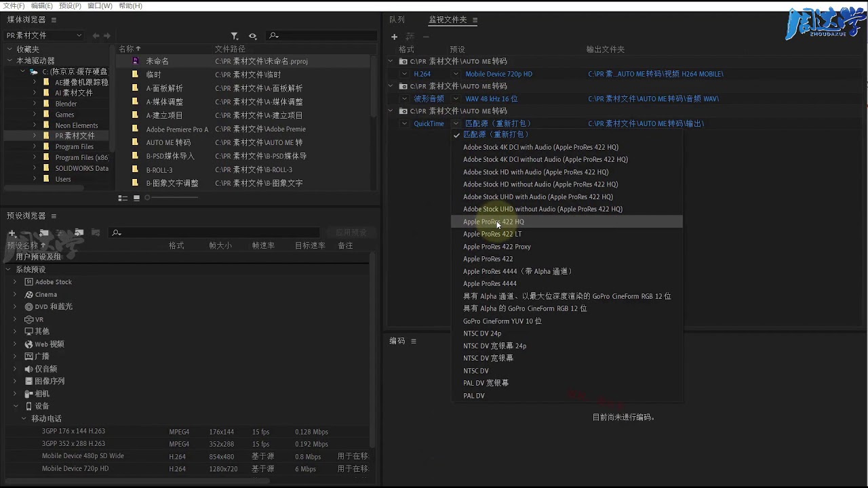868x488 pixels.
Task: Open the H.264 format dropdown arrow
Action: click(x=405, y=74)
